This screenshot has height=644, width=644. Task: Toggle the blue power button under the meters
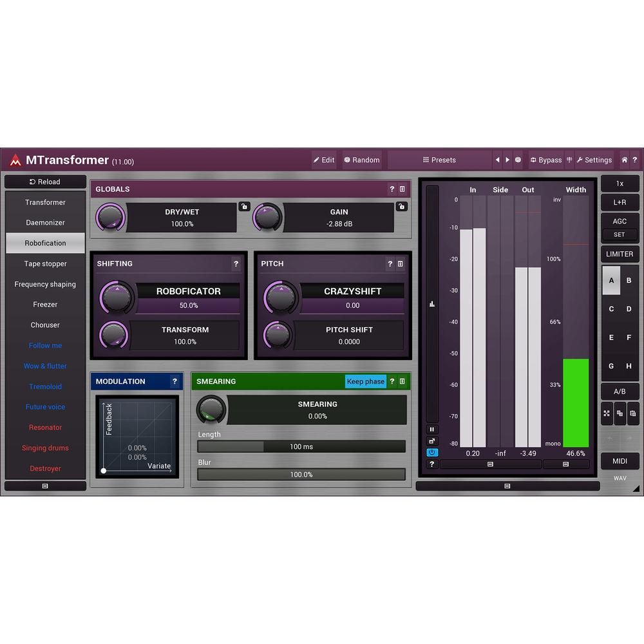pos(431,453)
